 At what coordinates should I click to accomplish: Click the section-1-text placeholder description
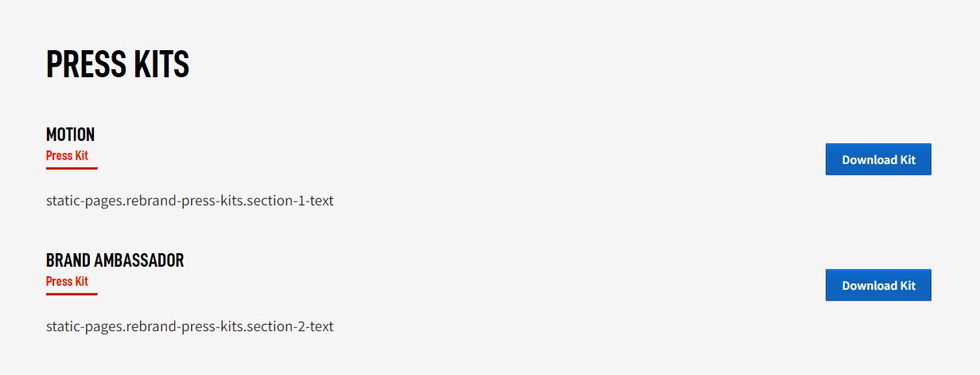tap(189, 201)
